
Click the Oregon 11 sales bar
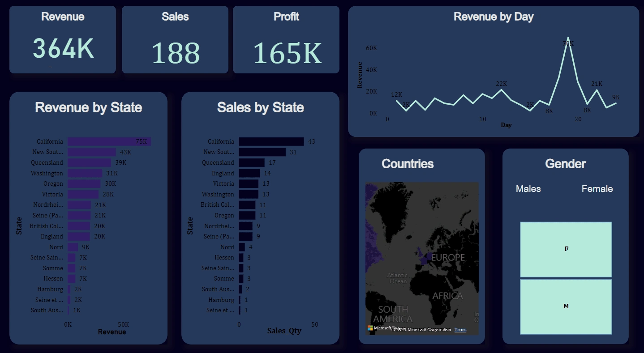click(247, 215)
